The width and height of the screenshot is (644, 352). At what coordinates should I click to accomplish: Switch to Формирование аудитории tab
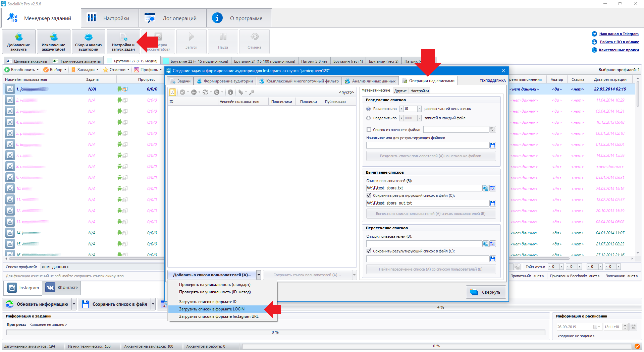(x=225, y=81)
